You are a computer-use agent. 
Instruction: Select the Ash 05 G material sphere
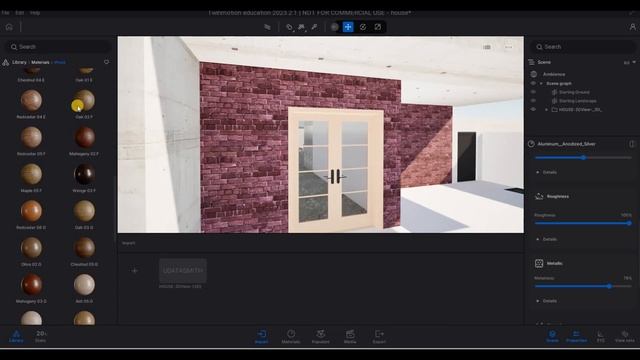(84, 284)
